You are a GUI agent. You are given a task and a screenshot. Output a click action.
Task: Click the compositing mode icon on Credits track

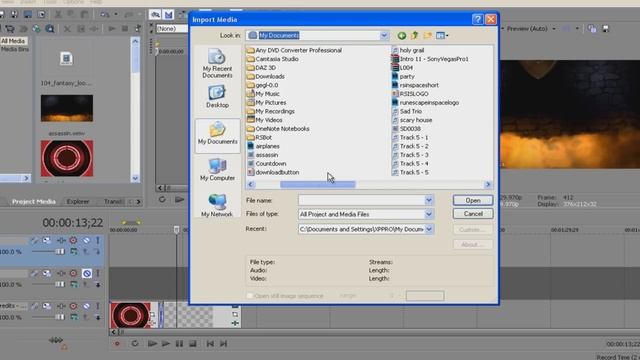[74, 317]
